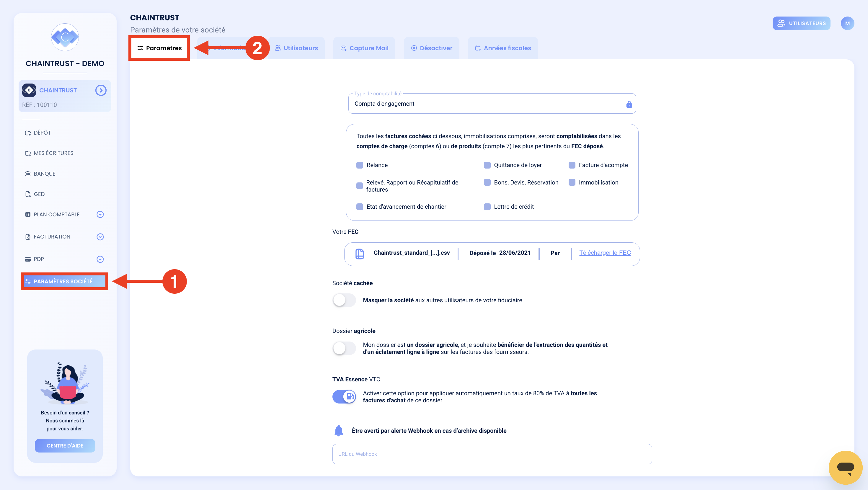The image size is (868, 490).
Task: Click the Paramètres société sliders icon
Action: [28, 281]
